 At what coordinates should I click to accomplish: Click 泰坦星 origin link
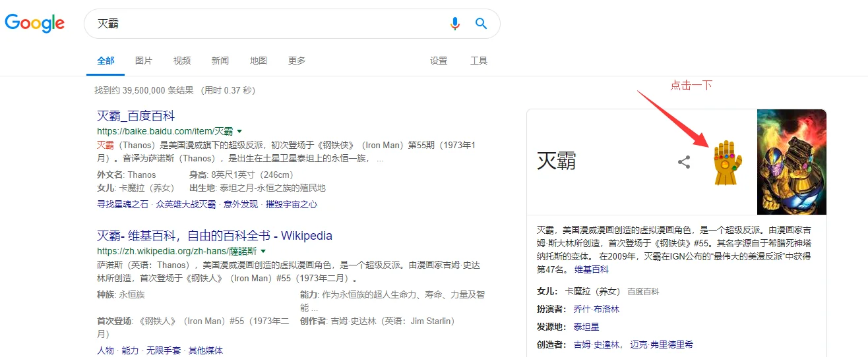(x=586, y=327)
